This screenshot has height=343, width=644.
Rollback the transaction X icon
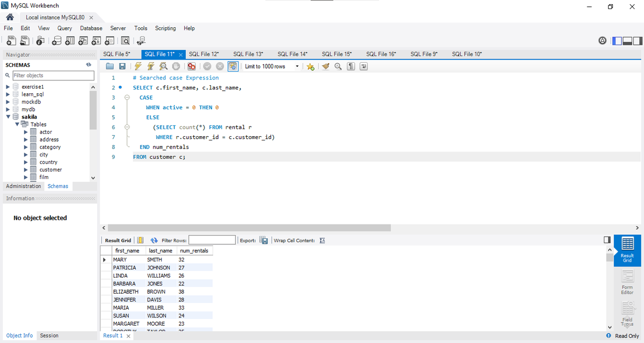(219, 66)
